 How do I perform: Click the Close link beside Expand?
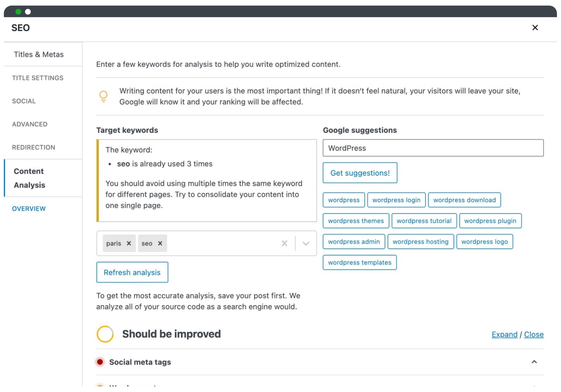coord(534,334)
